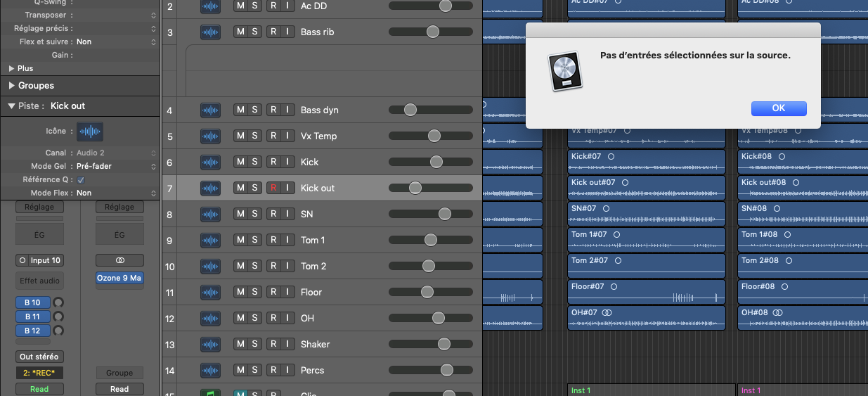Arm the Floor track for recording
Image resolution: width=868 pixels, height=396 pixels.
[273, 292]
